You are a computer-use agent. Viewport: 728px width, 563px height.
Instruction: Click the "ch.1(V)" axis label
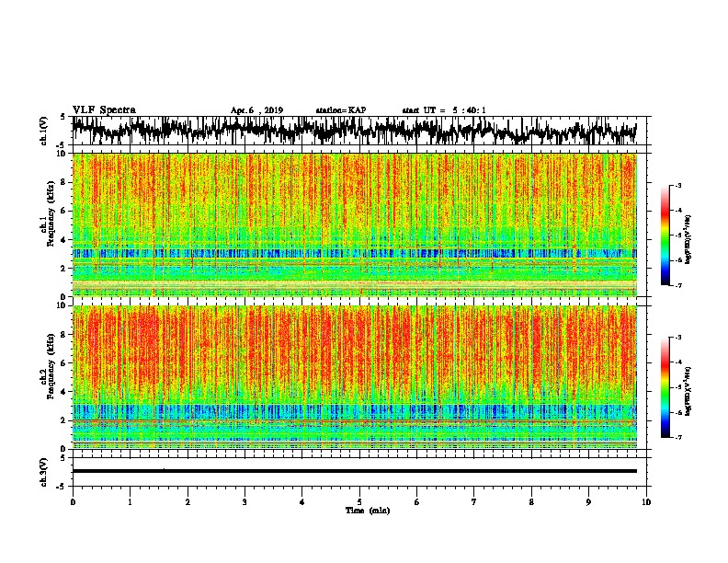[x=44, y=131]
